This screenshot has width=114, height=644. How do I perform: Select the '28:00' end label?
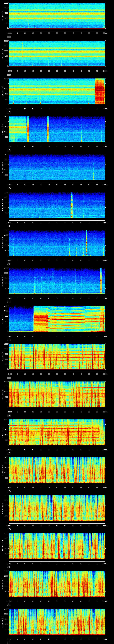[105, 223]
